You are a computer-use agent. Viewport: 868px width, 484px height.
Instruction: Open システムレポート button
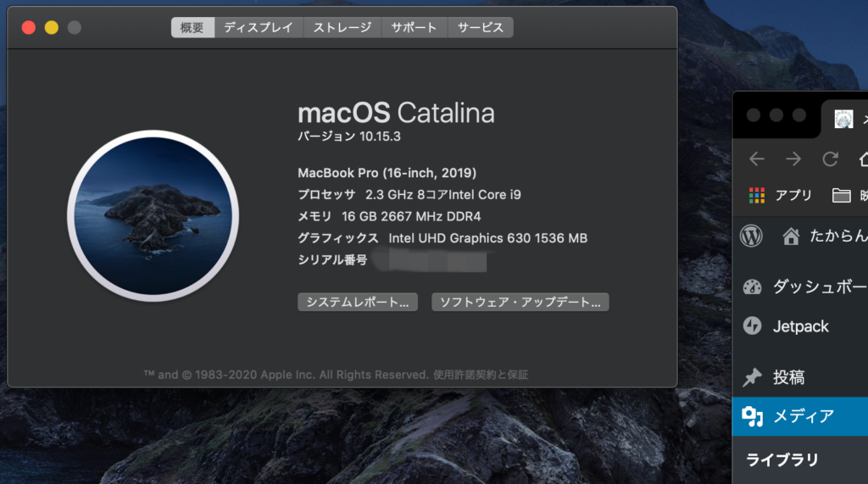tap(358, 302)
